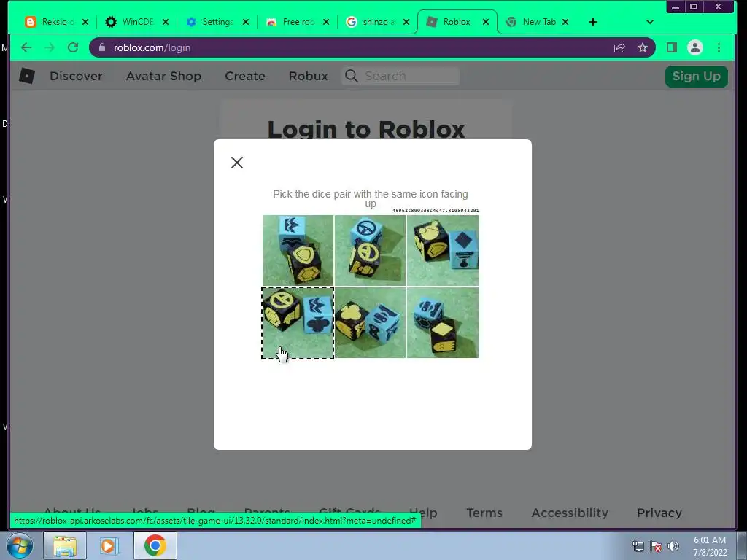The image size is (747, 560).
Task: Close the Settings tab
Action: coord(246,22)
